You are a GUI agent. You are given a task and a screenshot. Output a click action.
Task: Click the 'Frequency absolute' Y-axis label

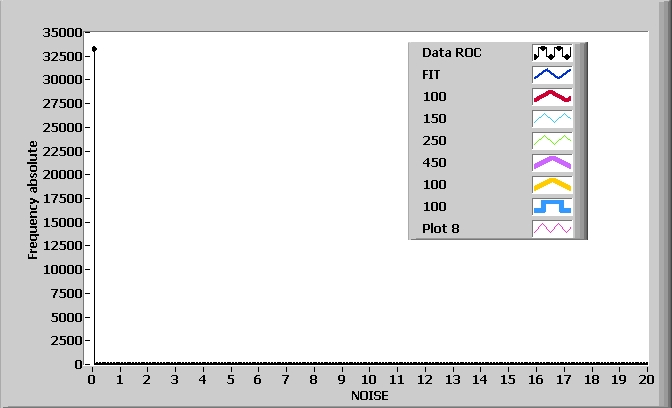coord(33,200)
